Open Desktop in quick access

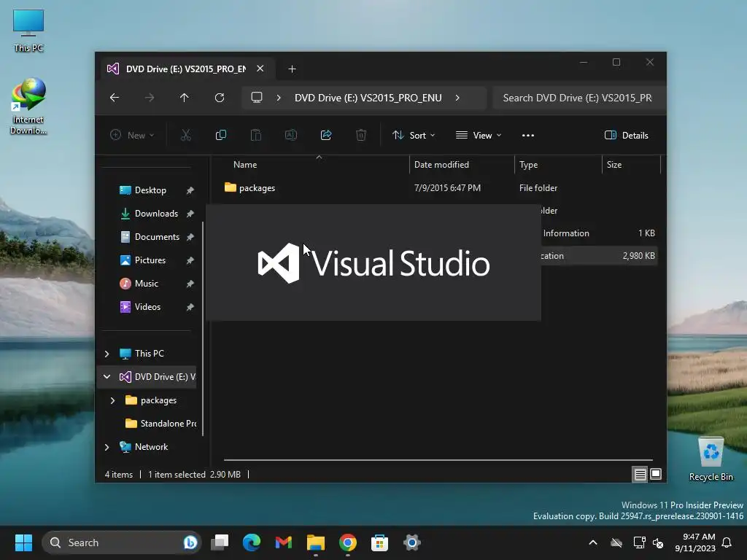(x=150, y=190)
